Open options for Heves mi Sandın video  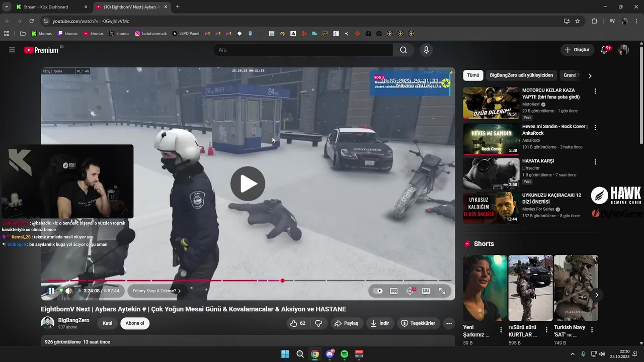(595, 128)
